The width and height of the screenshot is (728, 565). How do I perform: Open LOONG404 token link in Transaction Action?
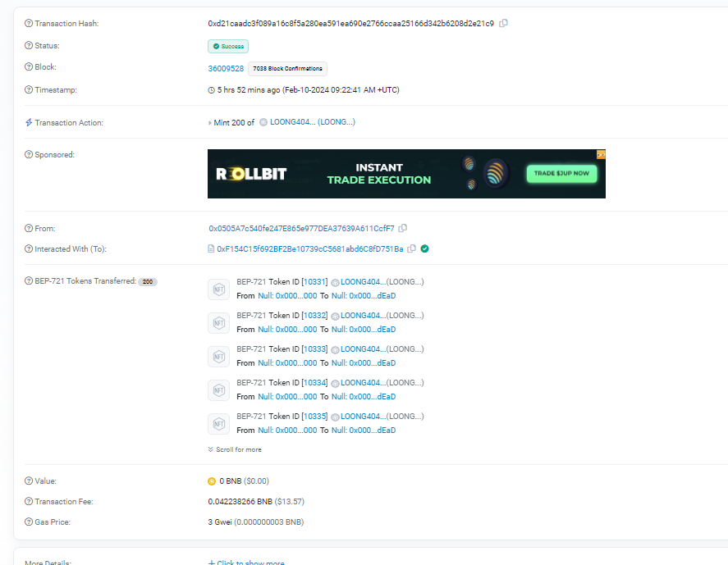coord(313,122)
